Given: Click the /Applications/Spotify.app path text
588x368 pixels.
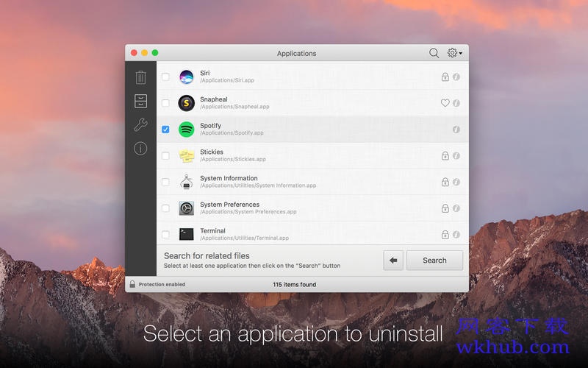Looking at the screenshot, I should click(x=232, y=133).
